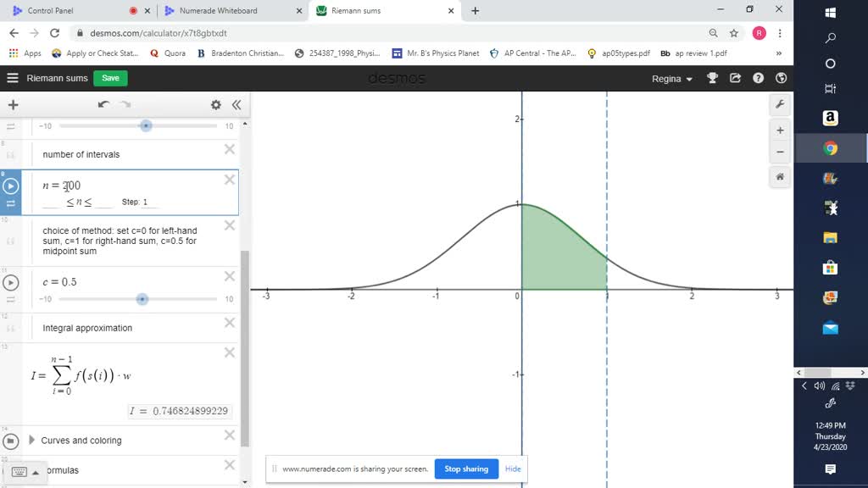This screenshot has width=868, height=488.
Task: Click the green Save button
Action: (x=110, y=76)
